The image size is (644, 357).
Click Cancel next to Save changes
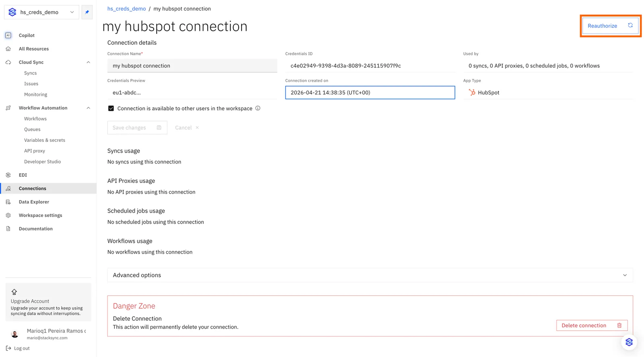coord(187,128)
